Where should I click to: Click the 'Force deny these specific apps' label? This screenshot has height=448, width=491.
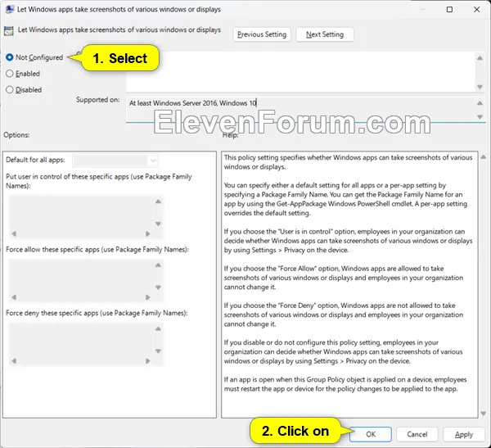tap(97, 313)
